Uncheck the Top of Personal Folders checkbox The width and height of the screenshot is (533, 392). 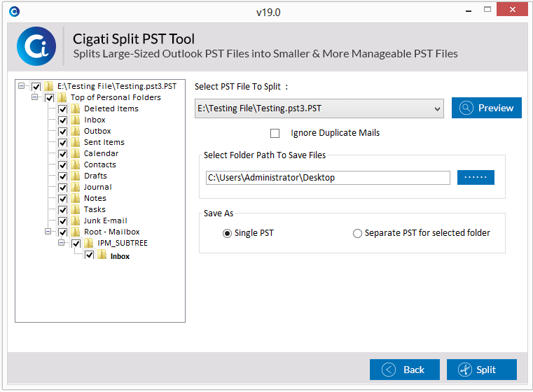coord(49,98)
